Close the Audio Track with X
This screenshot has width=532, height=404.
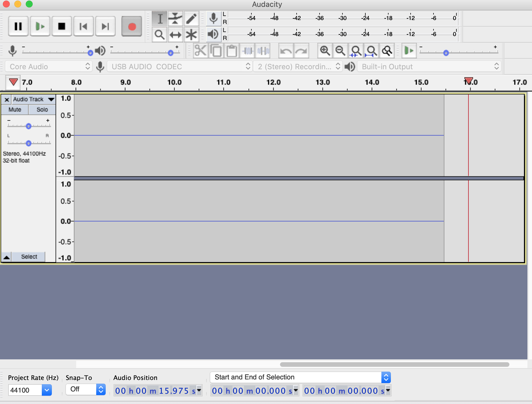pyautogui.click(x=7, y=100)
